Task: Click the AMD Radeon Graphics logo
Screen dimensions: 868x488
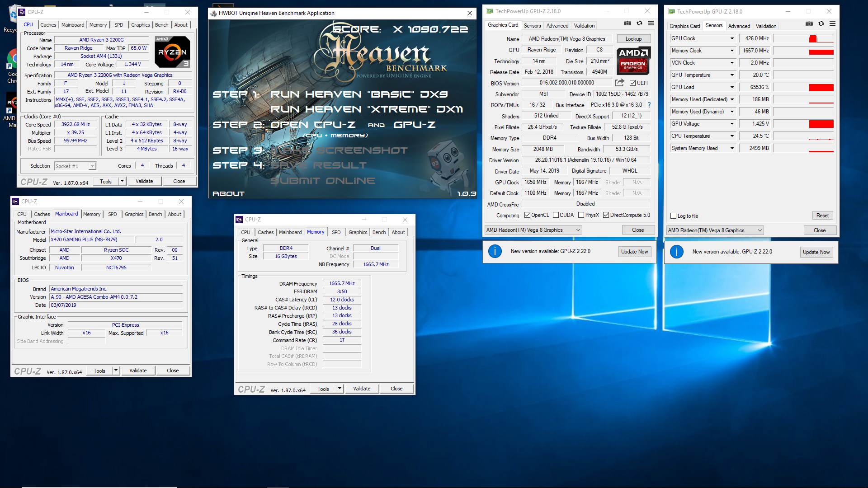Action: (633, 61)
